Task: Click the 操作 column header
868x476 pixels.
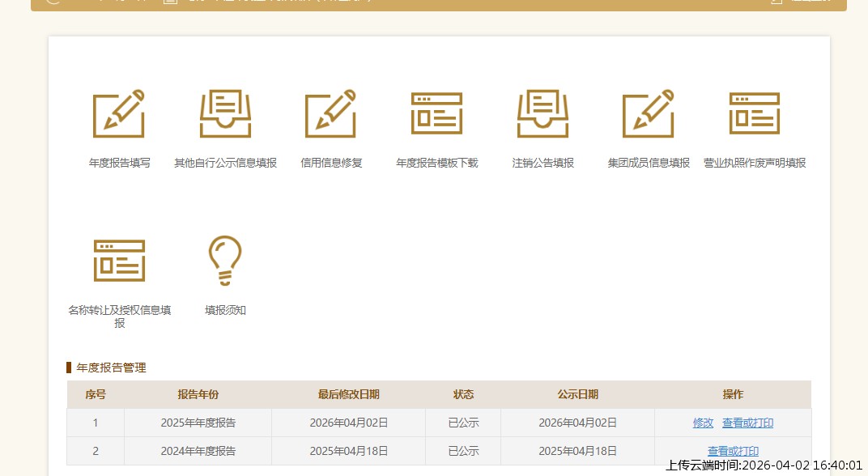Action: 733,395
